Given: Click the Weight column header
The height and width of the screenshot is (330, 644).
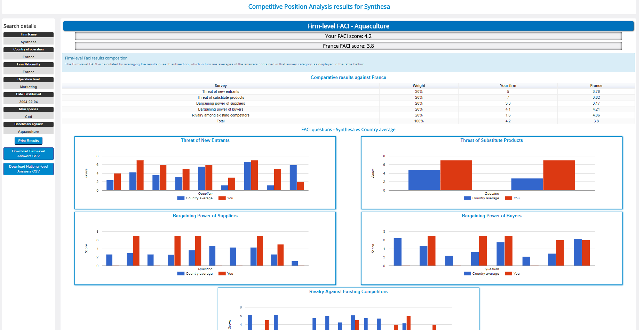Looking at the screenshot, I should coord(419,86).
